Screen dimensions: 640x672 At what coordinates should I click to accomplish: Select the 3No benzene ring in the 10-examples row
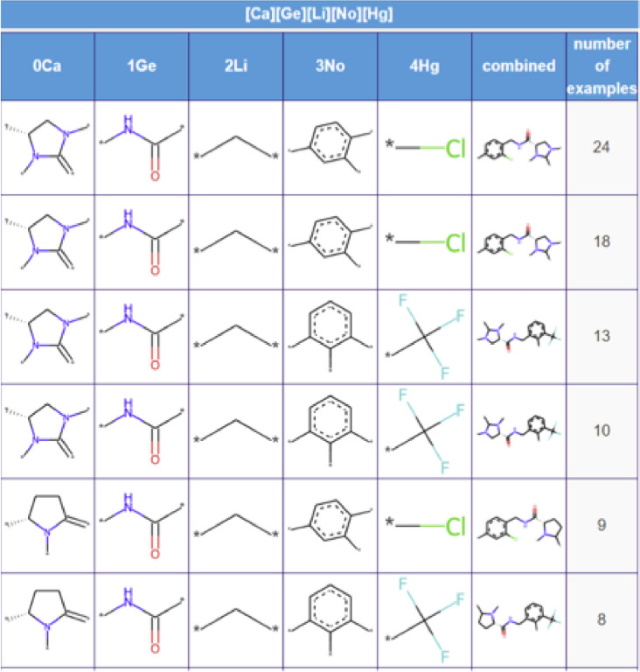(x=330, y=430)
